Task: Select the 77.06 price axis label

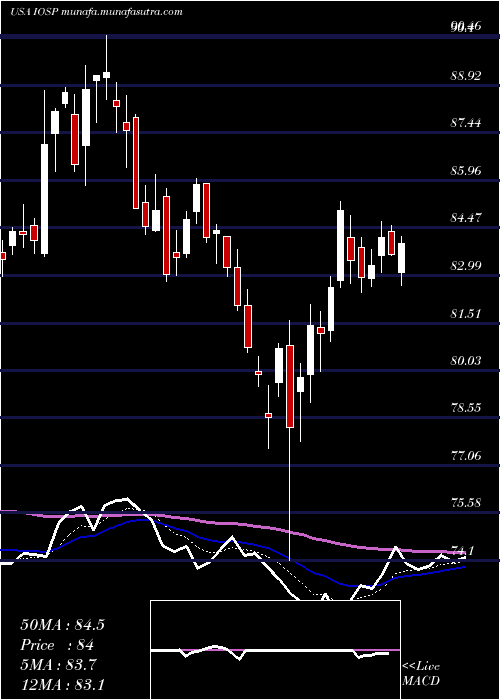Action: [466, 455]
